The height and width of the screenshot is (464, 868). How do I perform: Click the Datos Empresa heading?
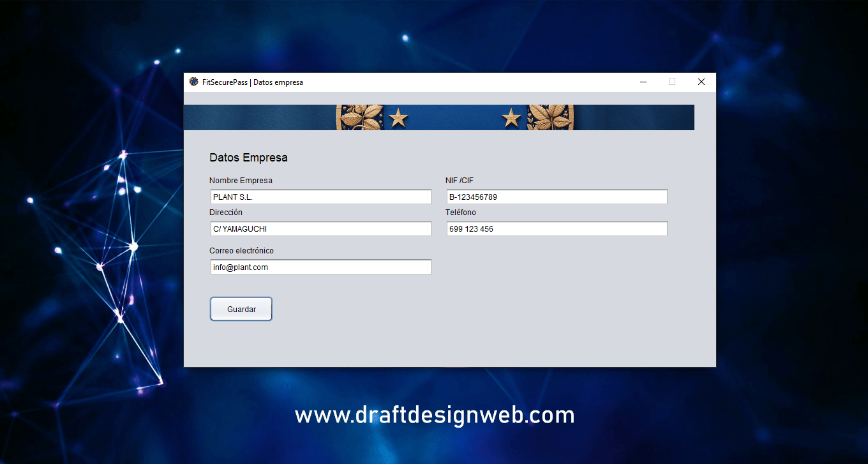[248, 158]
